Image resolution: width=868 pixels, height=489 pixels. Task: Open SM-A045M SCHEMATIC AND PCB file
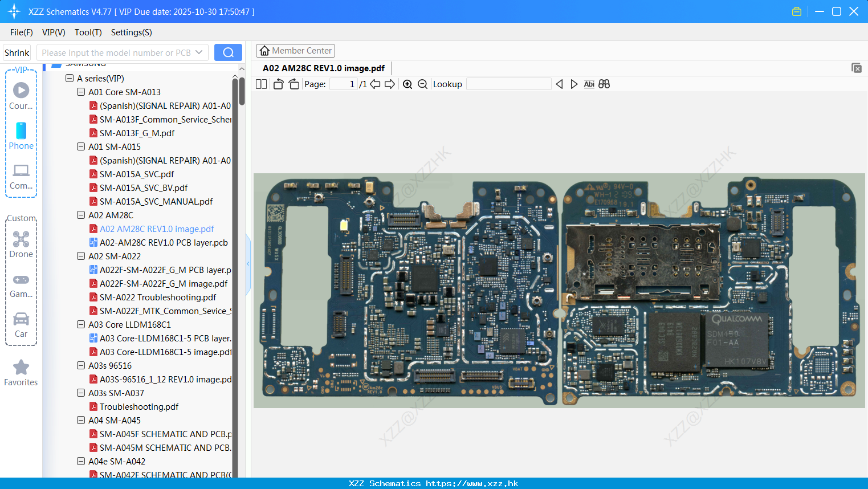point(165,447)
